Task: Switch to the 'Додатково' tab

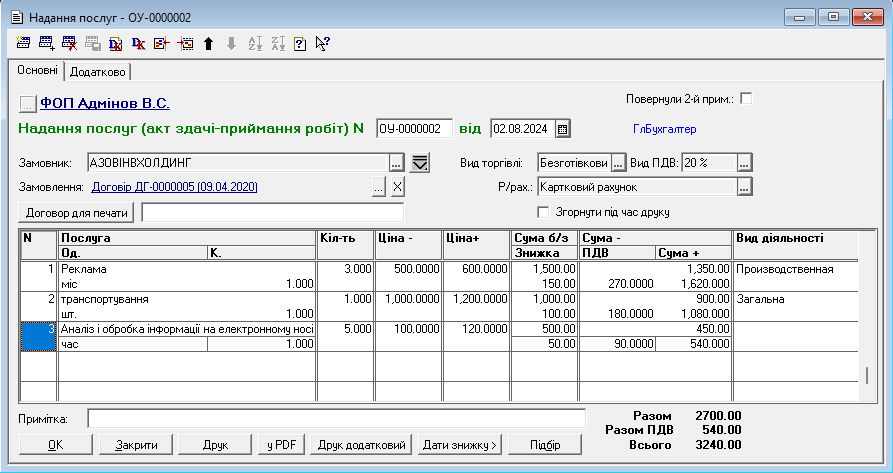Action: coord(98,72)
